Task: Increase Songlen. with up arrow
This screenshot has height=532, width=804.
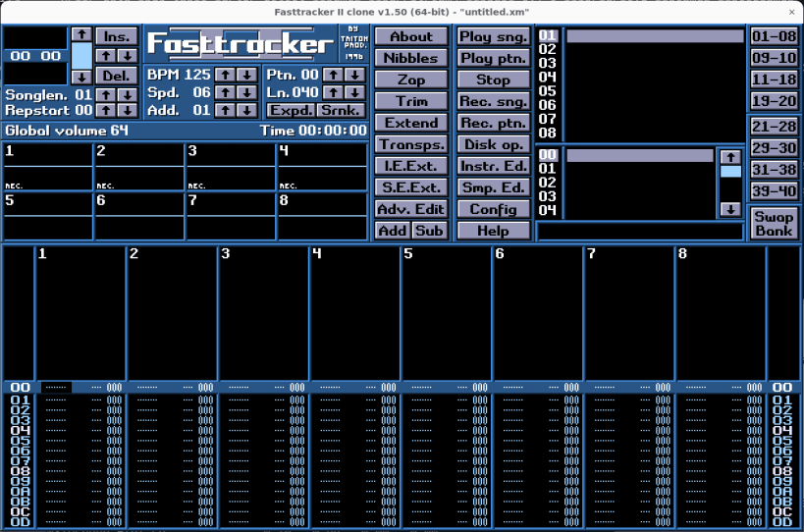Action: (106, 95)
